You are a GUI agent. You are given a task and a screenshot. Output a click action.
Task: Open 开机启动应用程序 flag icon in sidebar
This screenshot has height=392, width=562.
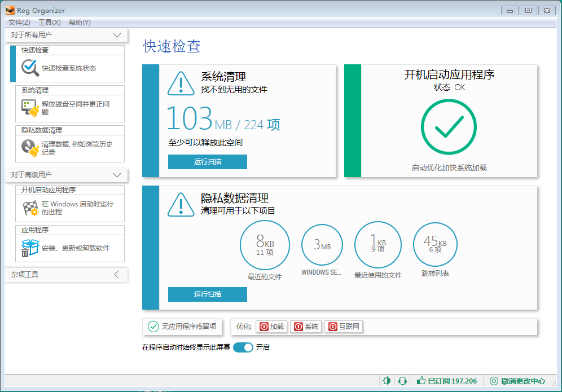pos(30,208)
